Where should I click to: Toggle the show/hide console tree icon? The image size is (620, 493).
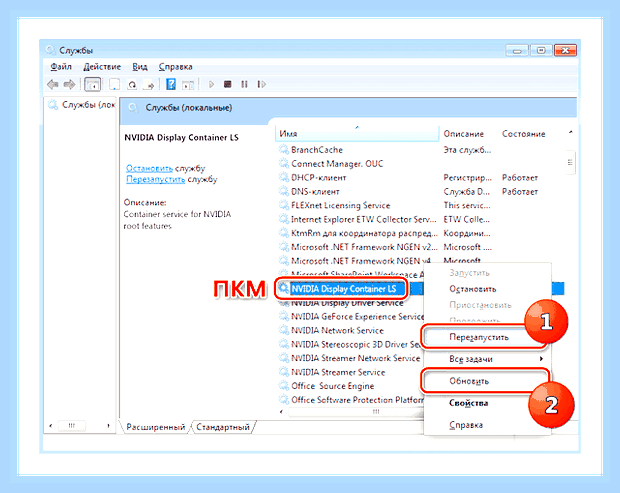click(x=93, y=84)
